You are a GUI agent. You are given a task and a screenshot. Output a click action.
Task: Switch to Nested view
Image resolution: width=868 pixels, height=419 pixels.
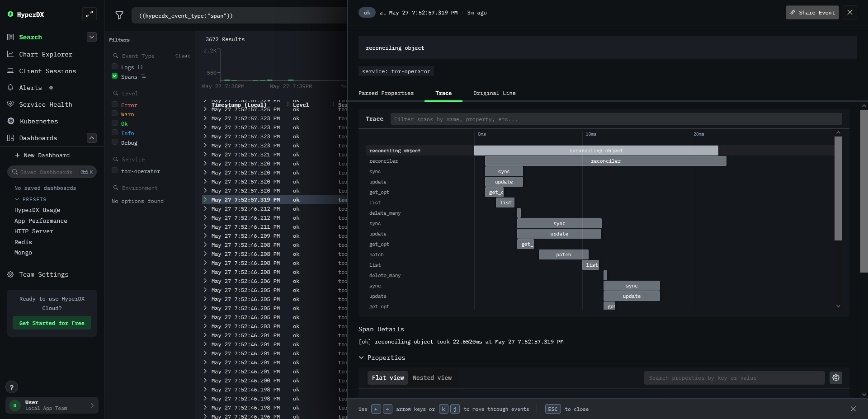pyautogui.click(x=432, y=378)
